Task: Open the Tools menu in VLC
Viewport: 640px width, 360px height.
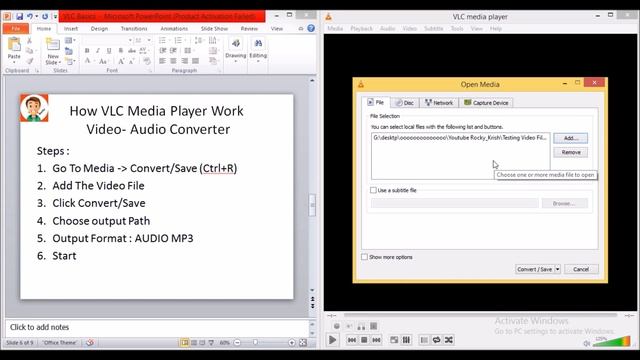Action: point(457,29)
